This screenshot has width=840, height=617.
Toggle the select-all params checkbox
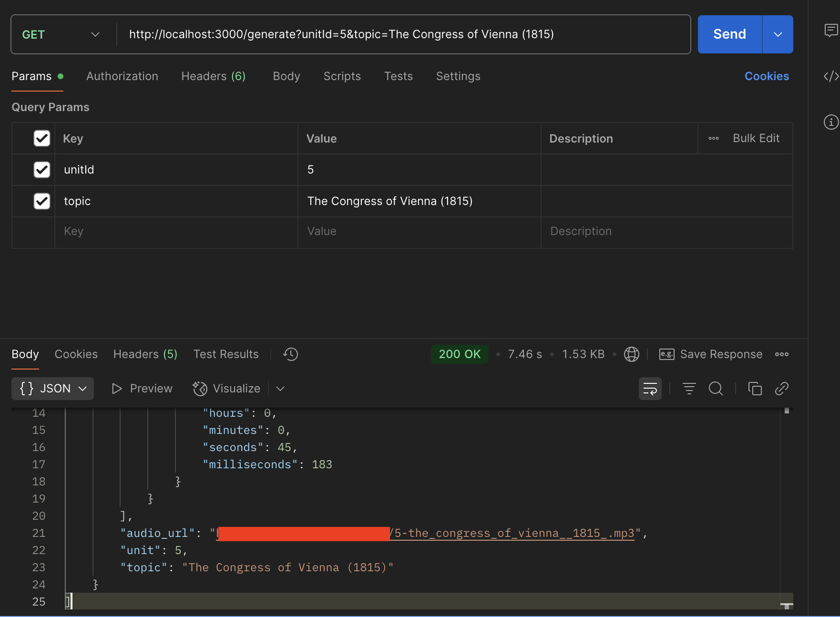[42, 138]
